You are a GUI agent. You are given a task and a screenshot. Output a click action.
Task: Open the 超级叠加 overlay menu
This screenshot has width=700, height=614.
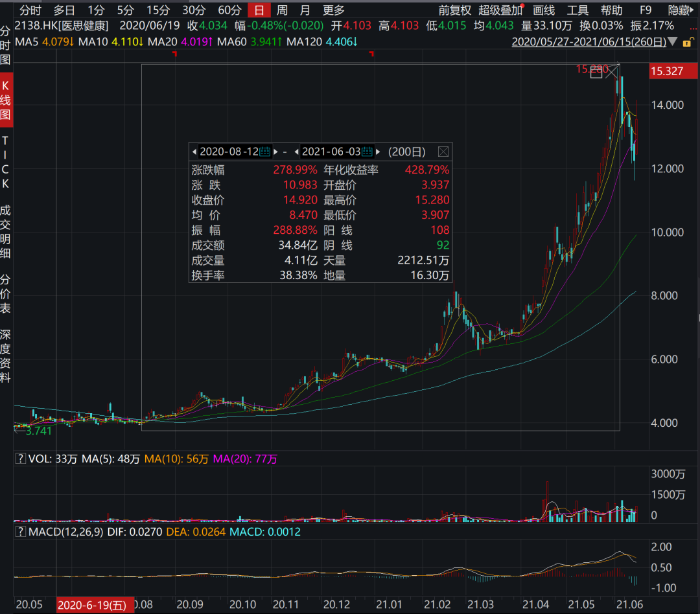500,10
